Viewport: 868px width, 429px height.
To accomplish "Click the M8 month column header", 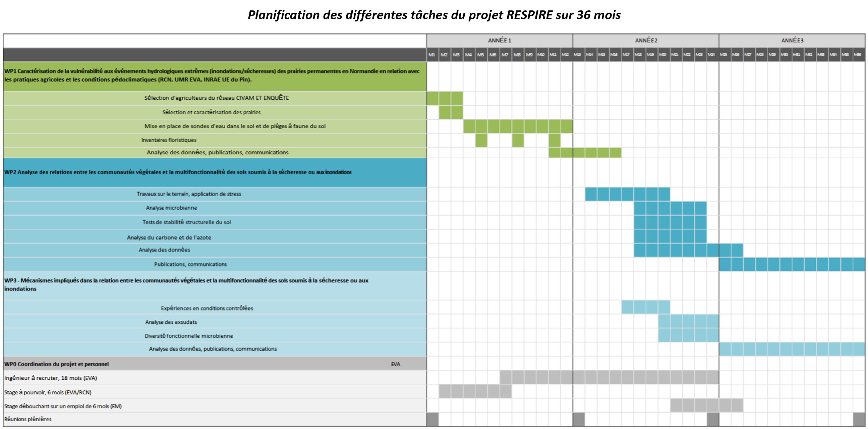I will pos(518,55).
